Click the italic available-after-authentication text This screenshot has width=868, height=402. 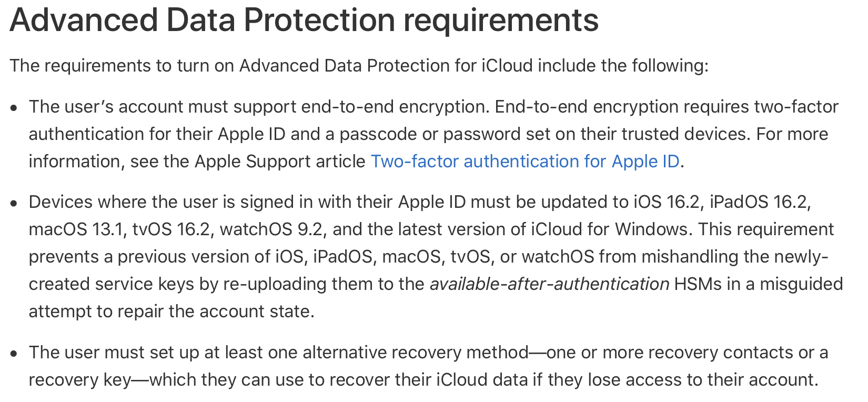pyautogui.click(x=549, y=284)
